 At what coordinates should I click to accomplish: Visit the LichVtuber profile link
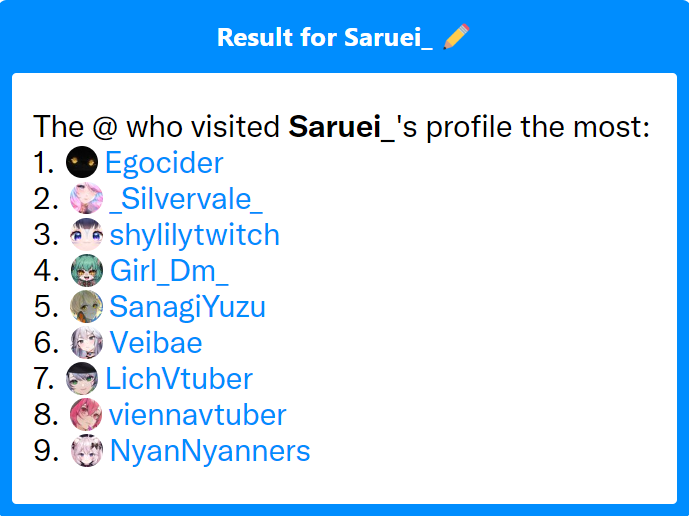(179, 378)
